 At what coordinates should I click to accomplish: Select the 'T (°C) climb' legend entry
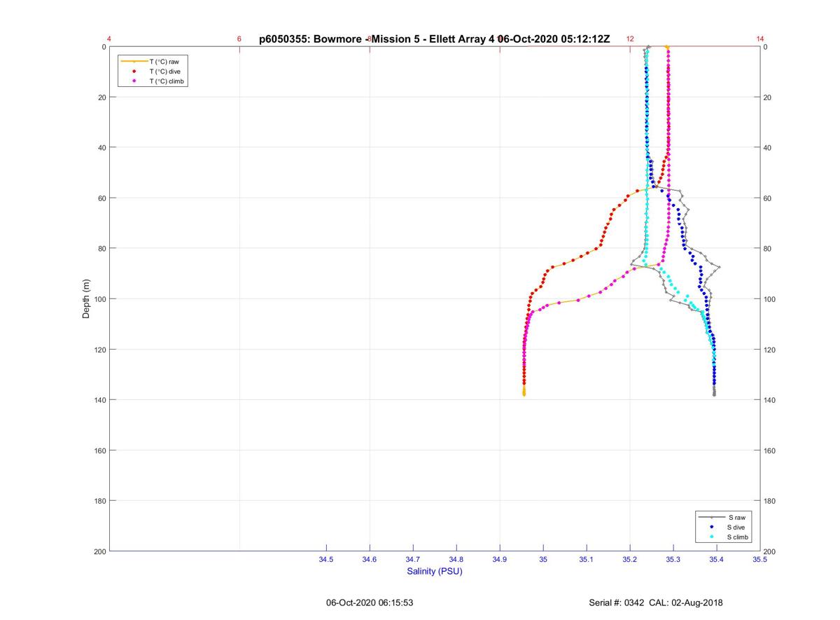(167, 81)
